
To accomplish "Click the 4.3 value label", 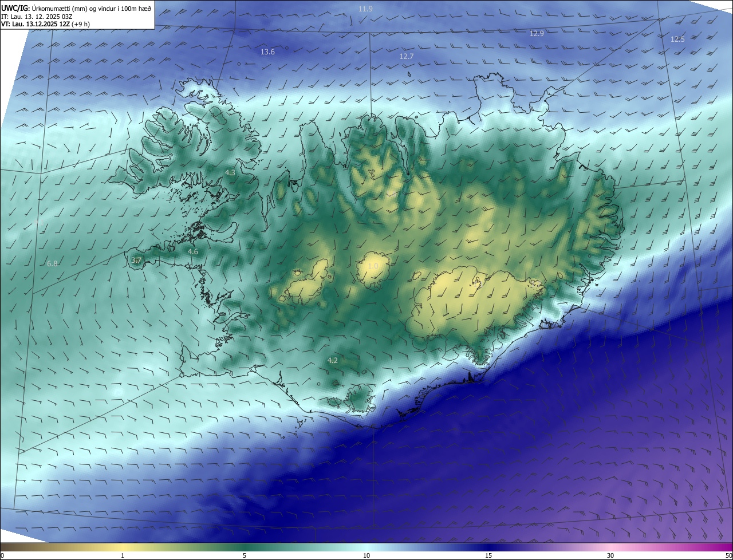I will click(230, 172).
